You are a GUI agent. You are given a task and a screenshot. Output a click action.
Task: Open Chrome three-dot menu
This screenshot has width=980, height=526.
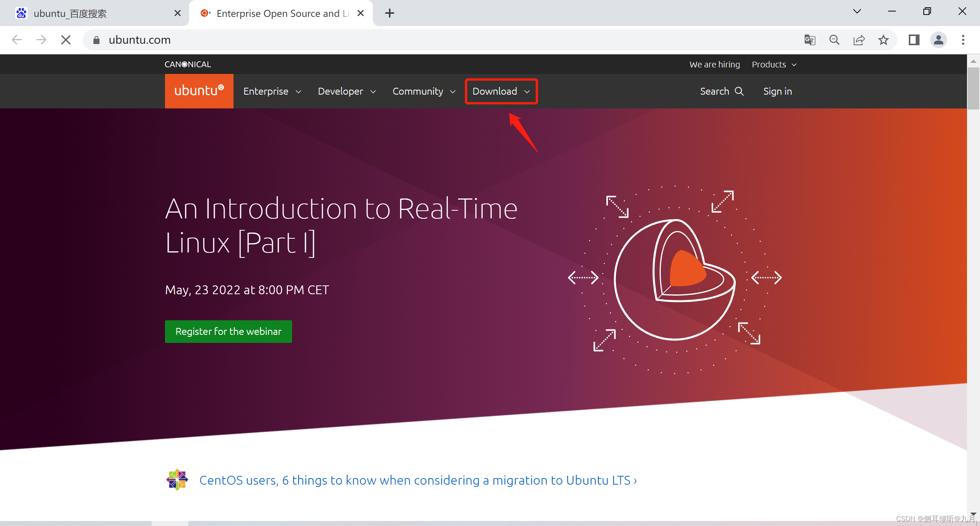click(x=963, y=40)
